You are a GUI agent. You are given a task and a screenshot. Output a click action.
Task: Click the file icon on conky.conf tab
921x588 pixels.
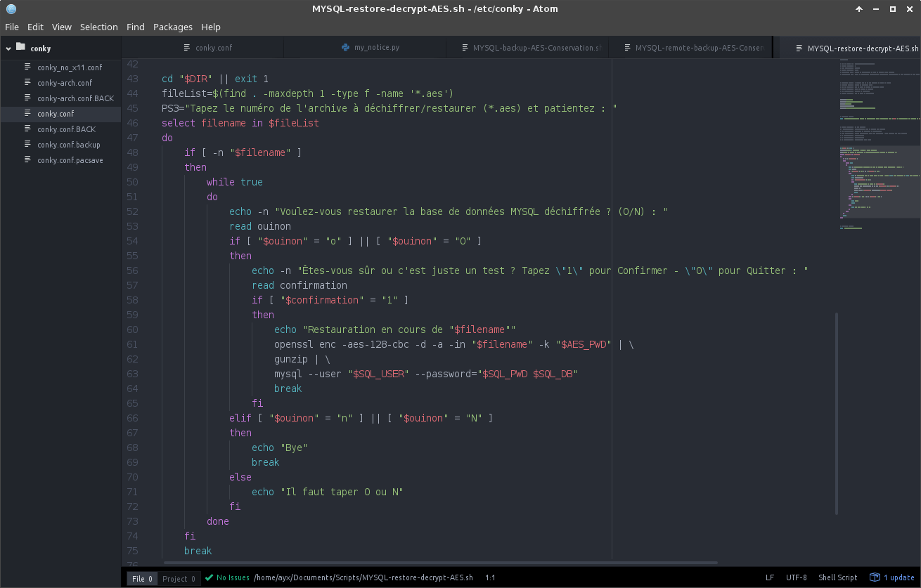[187, 48]
